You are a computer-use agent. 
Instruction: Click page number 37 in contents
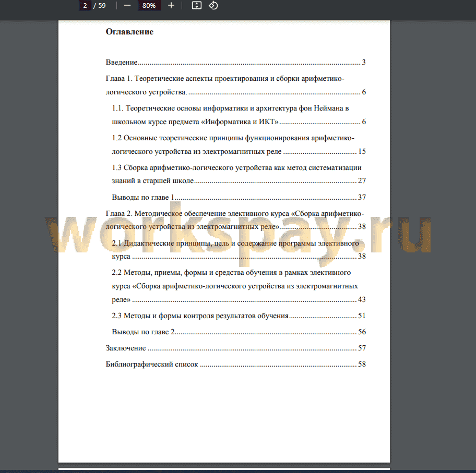point(362,197)
